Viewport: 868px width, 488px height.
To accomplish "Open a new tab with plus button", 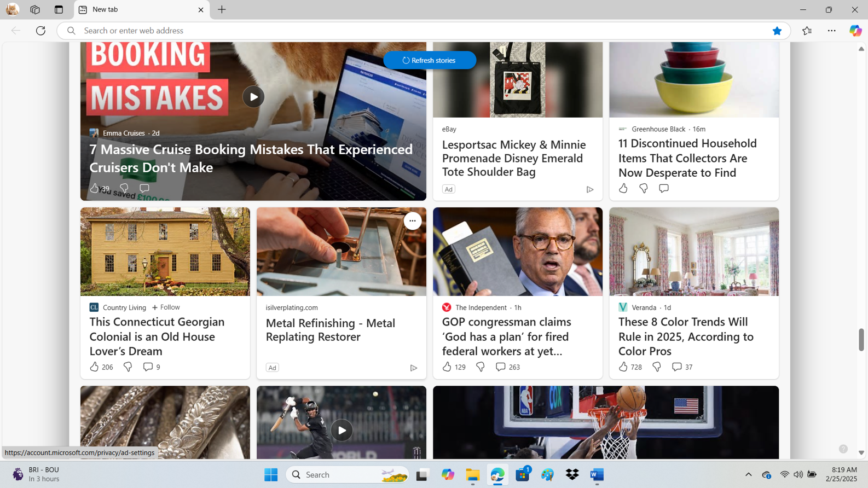I will [x=222, y=10].
